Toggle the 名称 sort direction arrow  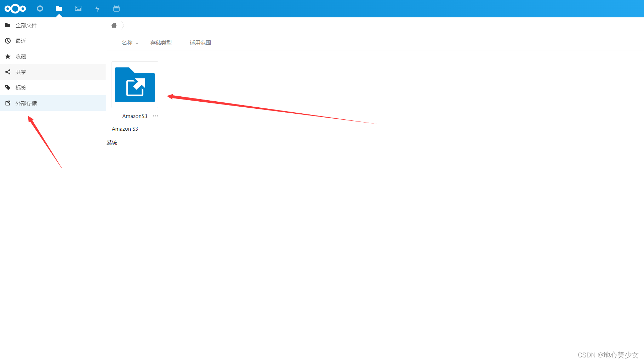137,43
